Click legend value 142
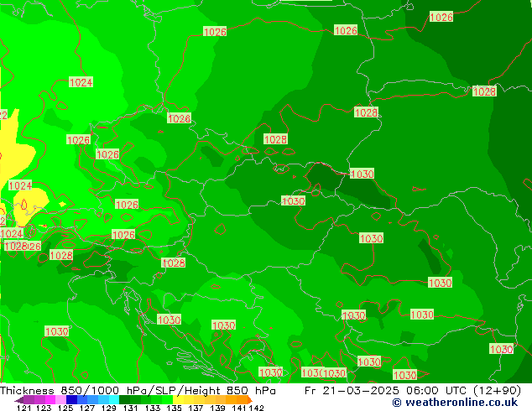532x411 pixels. pyautogui.click(x=256, y=408)
